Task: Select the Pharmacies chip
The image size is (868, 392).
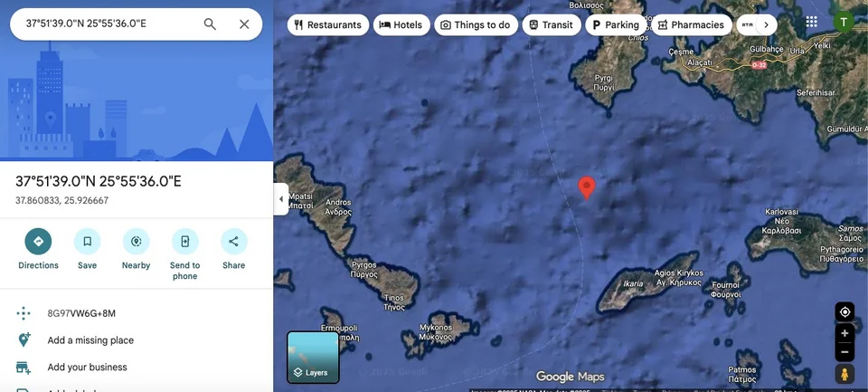Action: (692, 25)
